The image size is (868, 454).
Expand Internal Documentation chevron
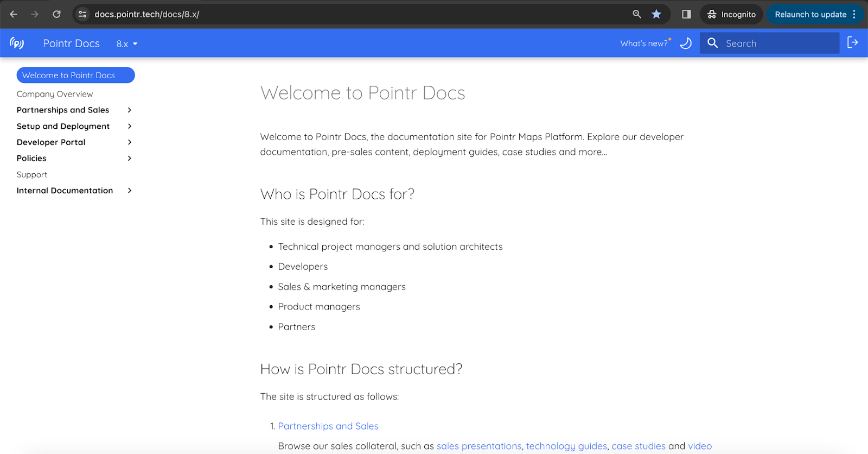[130, 191]
